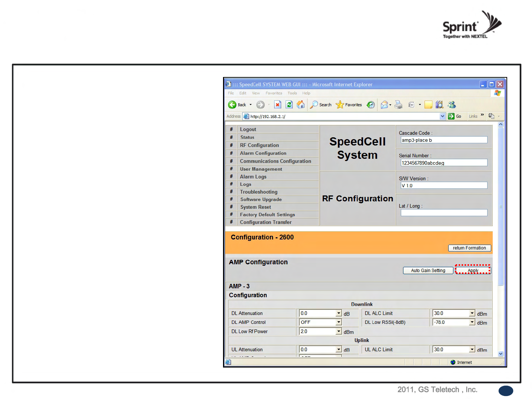Open the DL AMP Control dropdown
532x399 pixels.
coord(339,322)
